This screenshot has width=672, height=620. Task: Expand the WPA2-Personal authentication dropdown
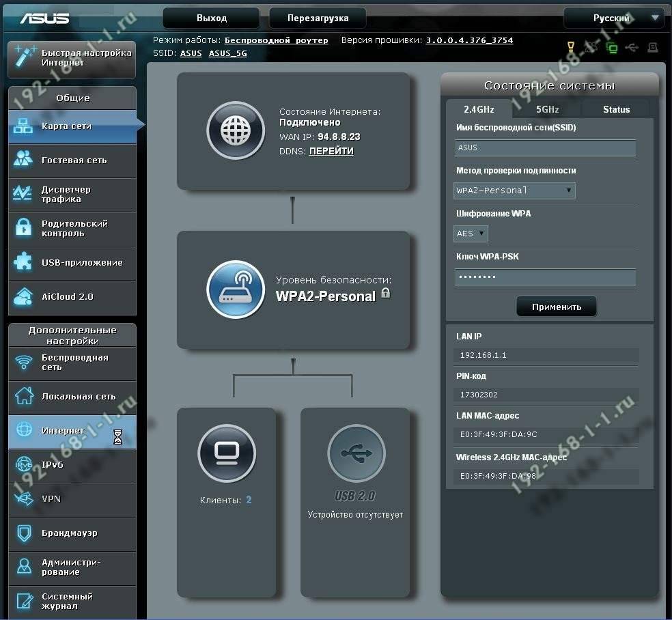515,191
